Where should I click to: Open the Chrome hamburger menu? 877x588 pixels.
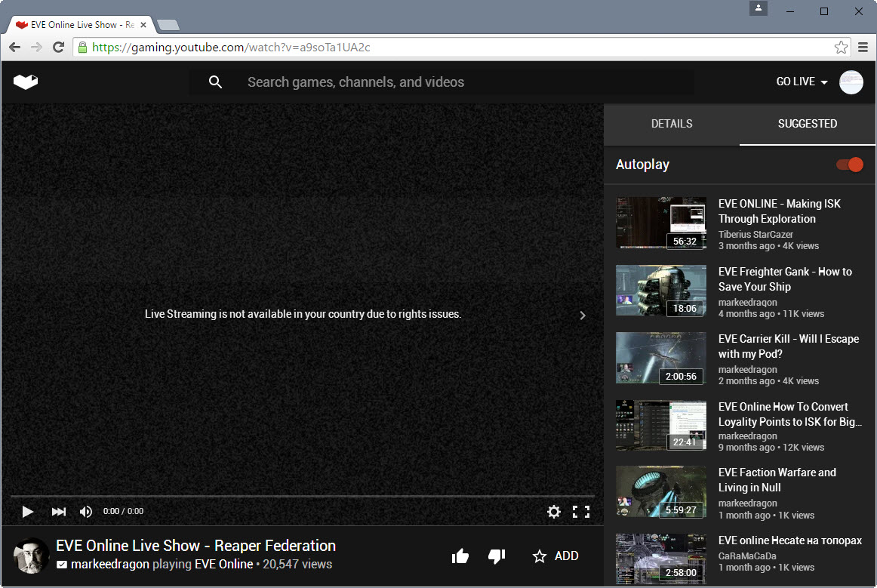coord(863,48)
